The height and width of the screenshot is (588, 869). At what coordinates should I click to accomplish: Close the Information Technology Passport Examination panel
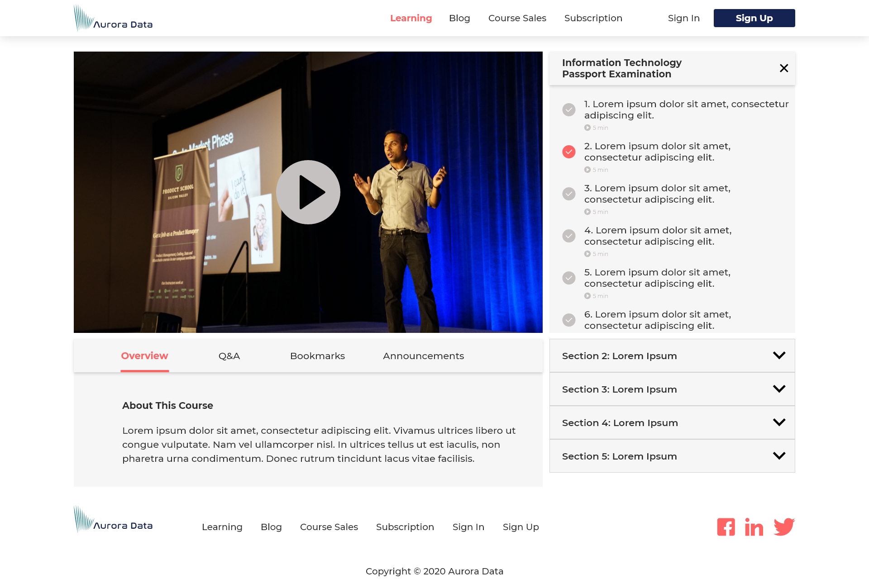coord(784,68)
